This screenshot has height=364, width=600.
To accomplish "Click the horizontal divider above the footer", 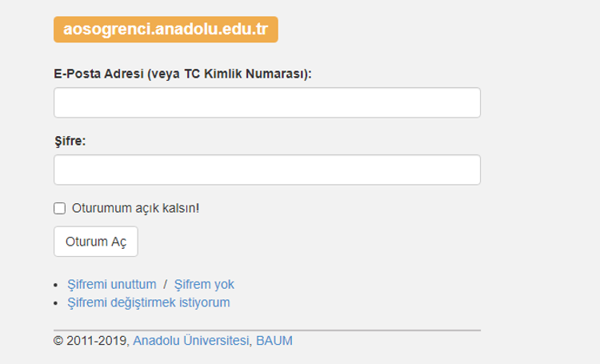I will pyautogui.click(x=266, y=330).
